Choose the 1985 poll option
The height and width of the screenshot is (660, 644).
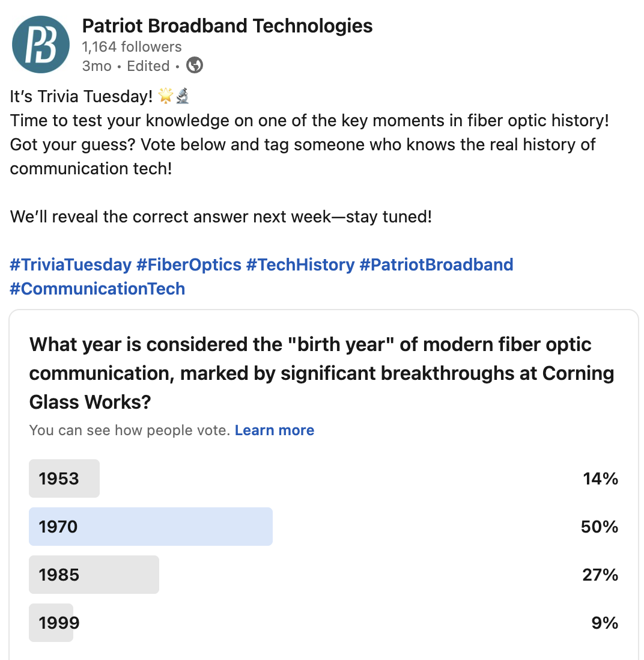click(x=323, y=575)
